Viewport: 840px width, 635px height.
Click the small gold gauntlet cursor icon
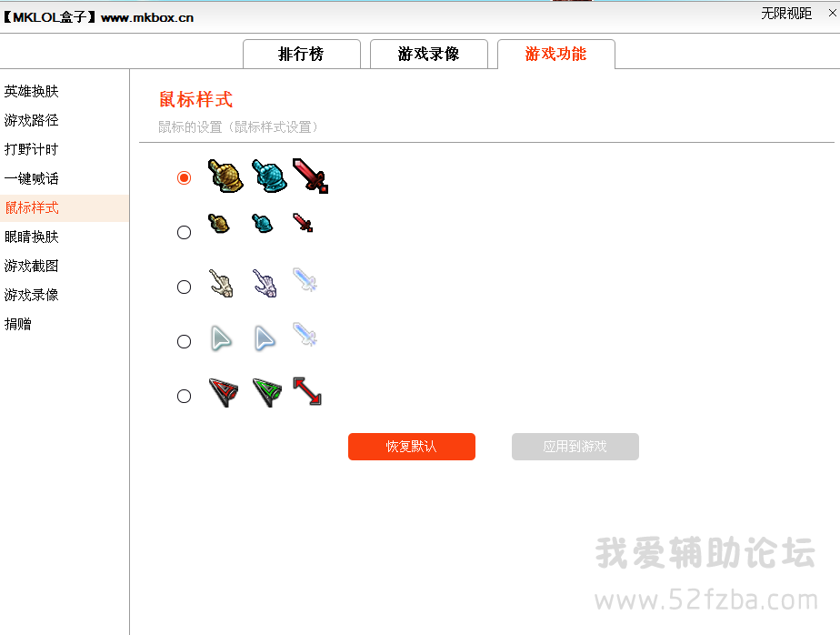219,223
